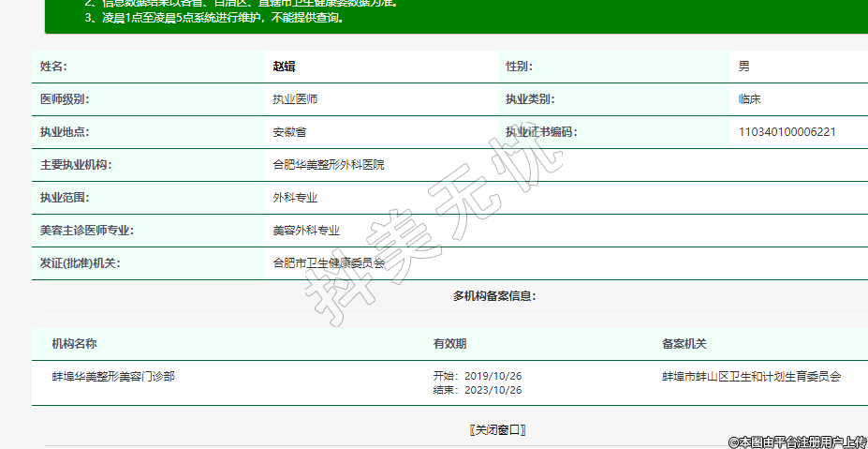Click the 合肥市卫生健康委员会 issuing authority
This screenshot has height=449, width=868.
pos(328,263)
